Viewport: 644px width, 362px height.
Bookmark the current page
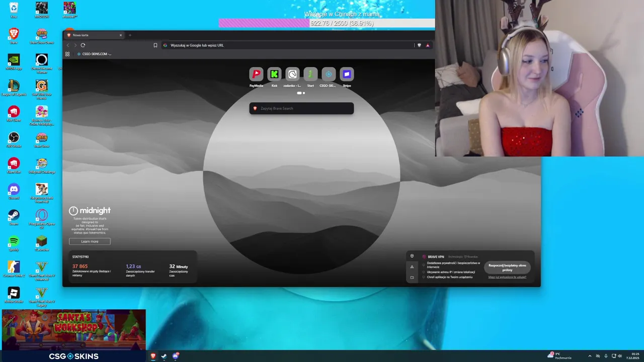[155, 45]
